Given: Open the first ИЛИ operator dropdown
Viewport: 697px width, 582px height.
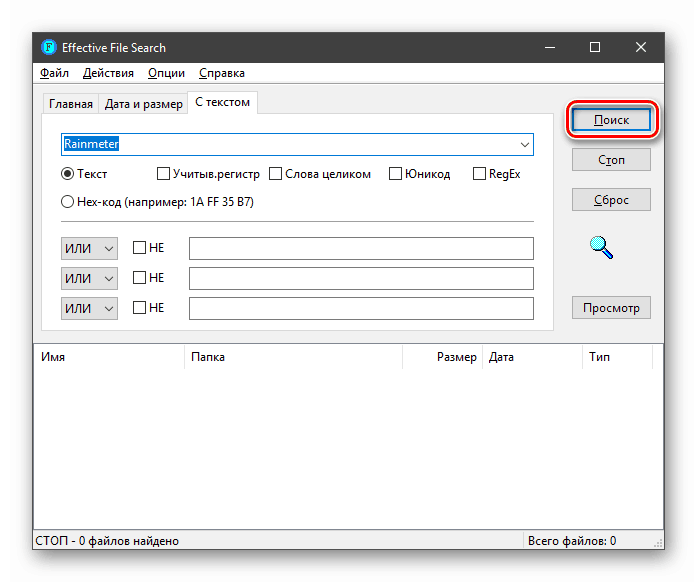Looking at the screenshot, I should click(x=89, y=249).
